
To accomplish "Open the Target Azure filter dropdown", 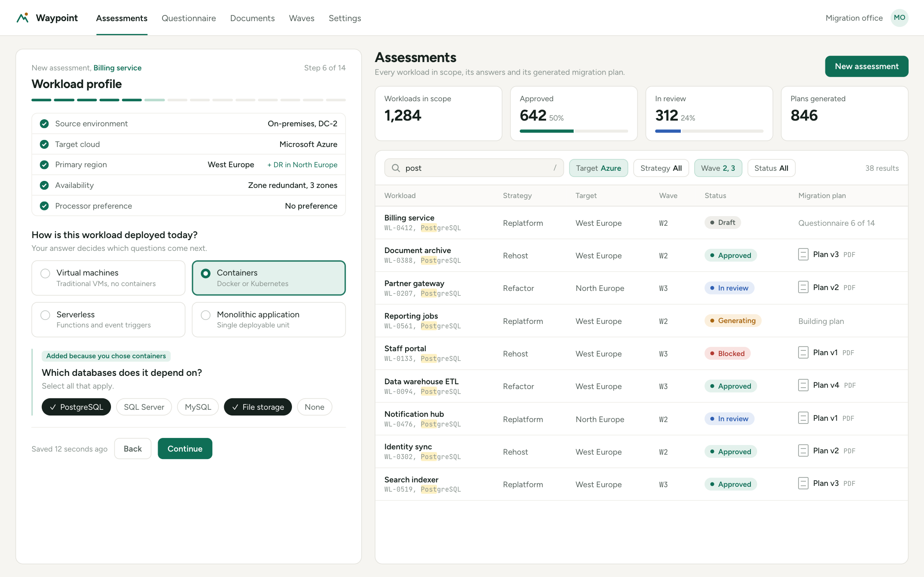I will [x=599, y=168].
